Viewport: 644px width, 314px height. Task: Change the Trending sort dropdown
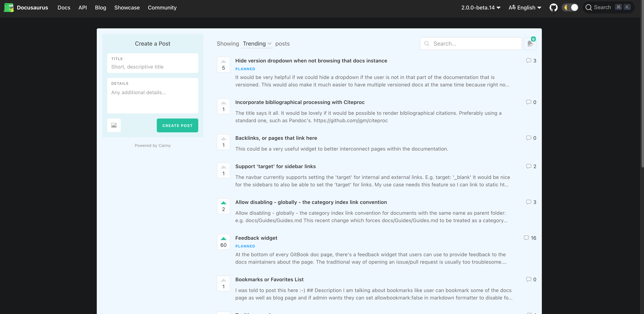pyautogui.click(x=257, y=44)
